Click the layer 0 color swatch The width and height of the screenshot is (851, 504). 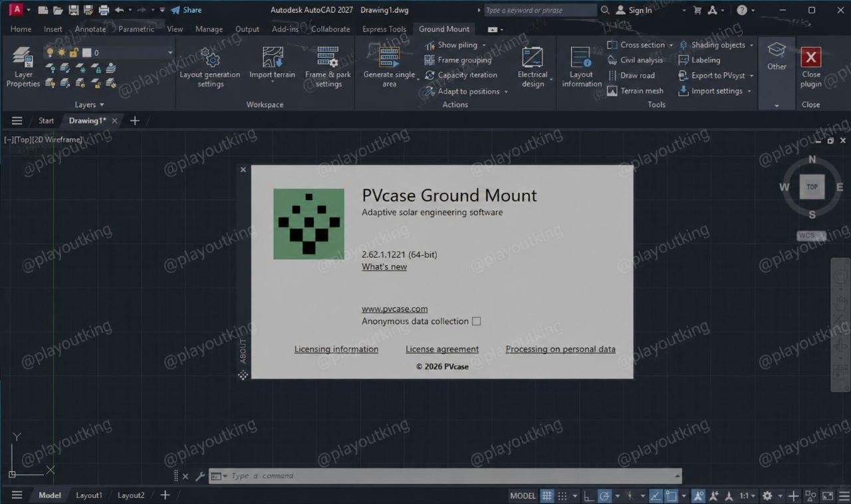(86, 53)
